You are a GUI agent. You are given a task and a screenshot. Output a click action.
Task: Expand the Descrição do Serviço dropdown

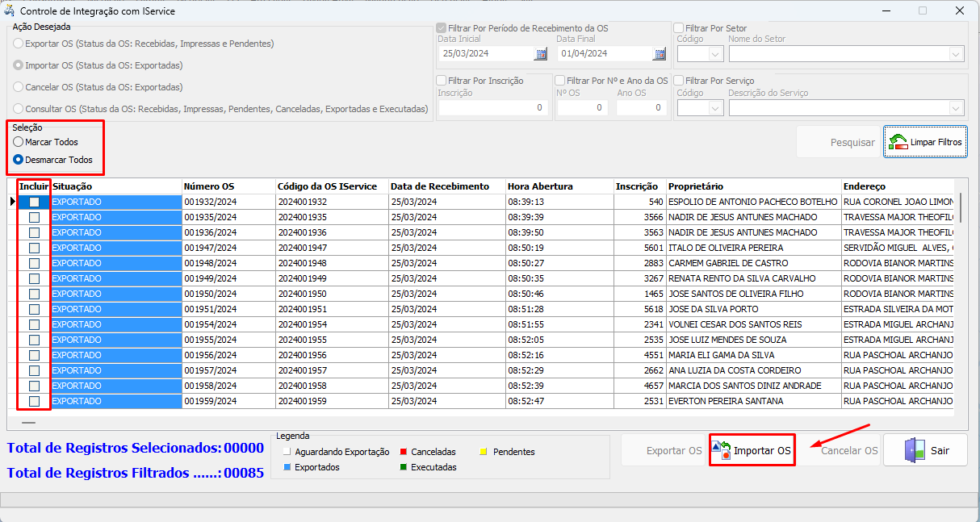click(957, 108)
